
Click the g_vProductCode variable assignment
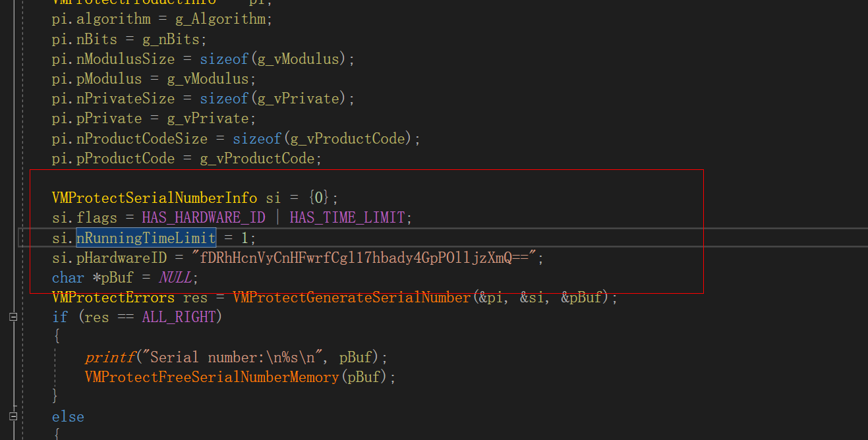tap(258, 158)
